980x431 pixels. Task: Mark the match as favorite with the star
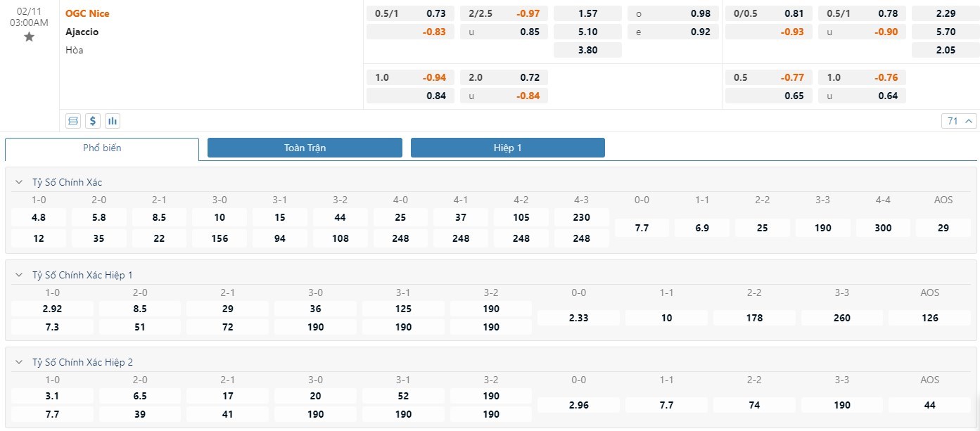pyautogui.click(x=29, y=37)
